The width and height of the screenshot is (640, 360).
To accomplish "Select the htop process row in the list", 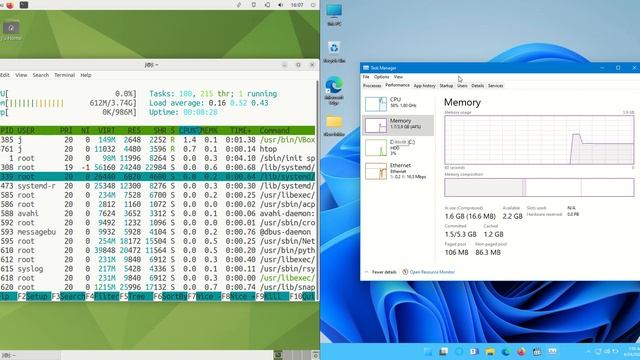I will point(158,149).
